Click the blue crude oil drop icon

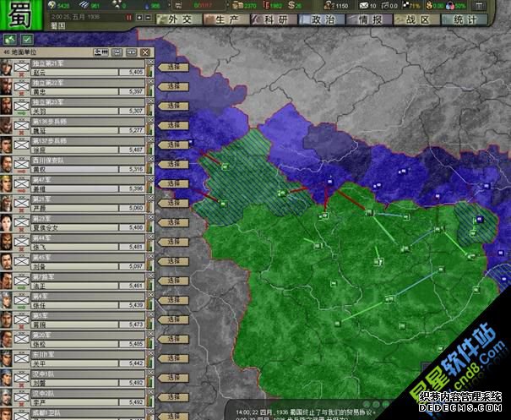click(x=147, y=6)
